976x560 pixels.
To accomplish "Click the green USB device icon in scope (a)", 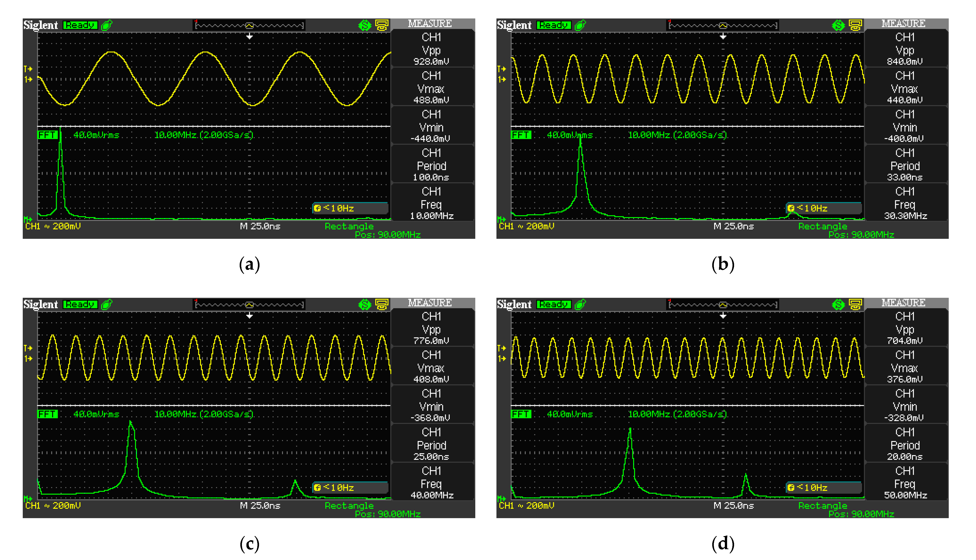I will (107, 25).
